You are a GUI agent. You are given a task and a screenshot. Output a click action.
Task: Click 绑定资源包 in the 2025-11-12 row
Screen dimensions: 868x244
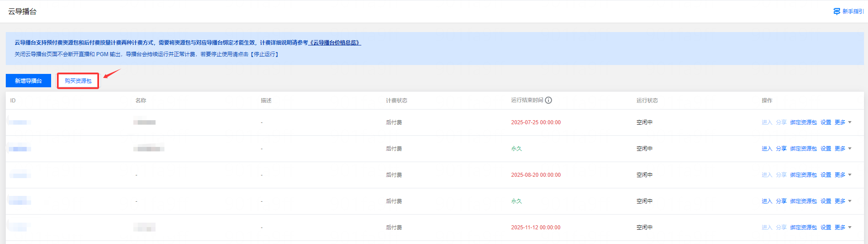(x=804, y=228)
